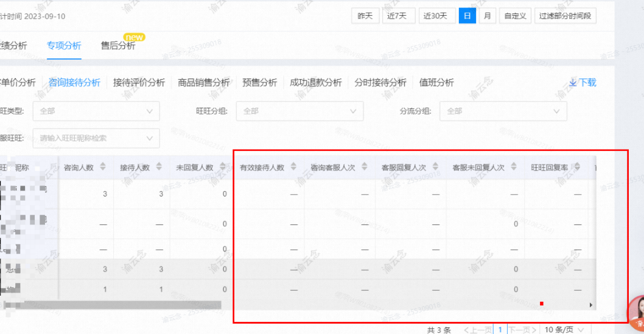Viewport: 644px width, 334px height.
Task: Open the 10 条/页 page size dropdown
Action: click(564, 330)
